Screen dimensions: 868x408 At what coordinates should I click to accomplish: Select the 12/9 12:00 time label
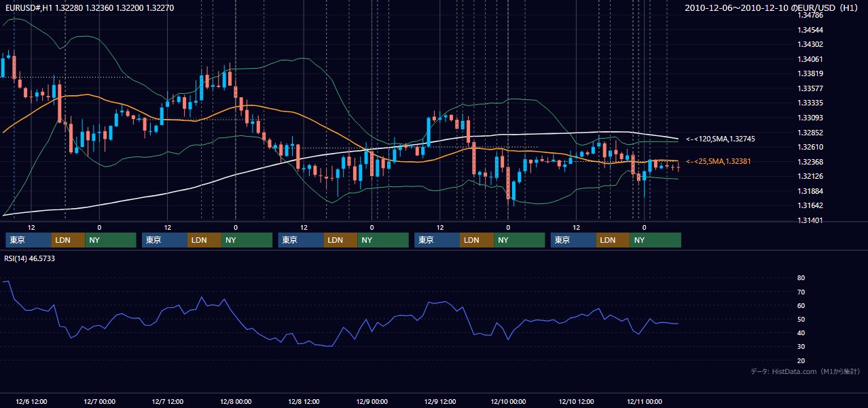(x=440, y=401)
